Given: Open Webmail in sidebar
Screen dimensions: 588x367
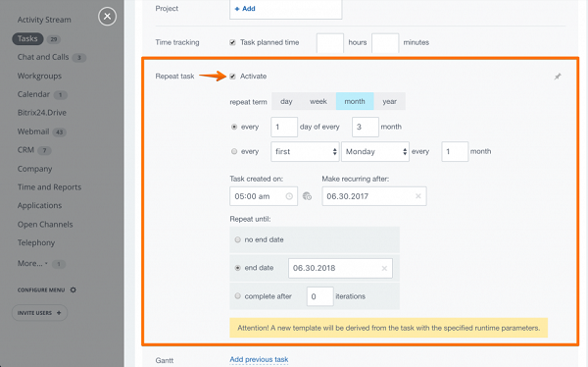Looking at the screenshot, I should 33,131.
